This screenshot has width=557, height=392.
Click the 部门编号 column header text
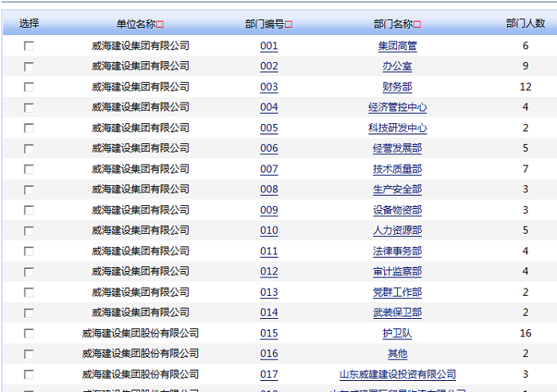point(265,24)
